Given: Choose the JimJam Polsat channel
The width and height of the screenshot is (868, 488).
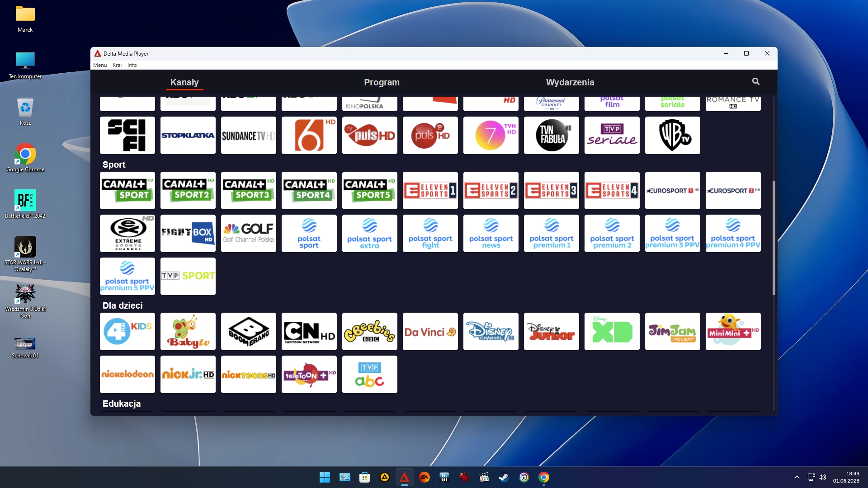Looking at the screenshot, I should pos(673,332).
